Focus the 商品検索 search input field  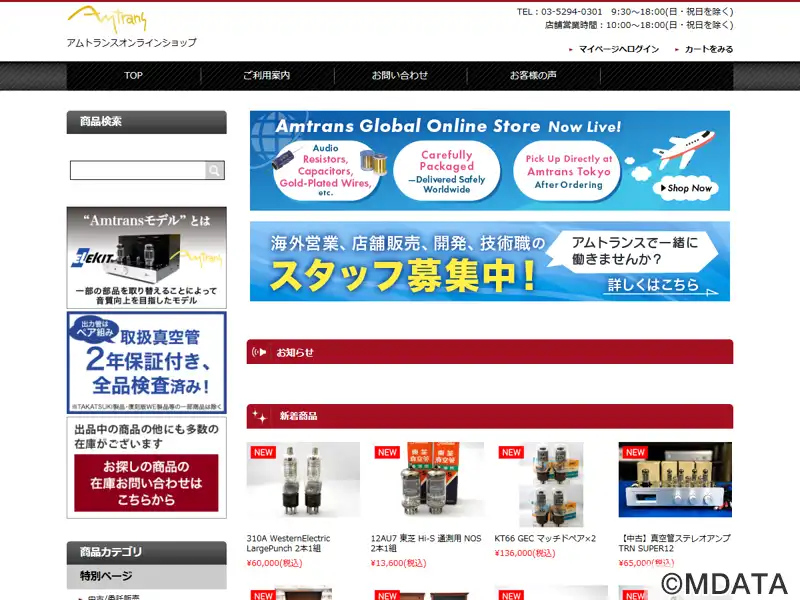[x=138, y=170]
